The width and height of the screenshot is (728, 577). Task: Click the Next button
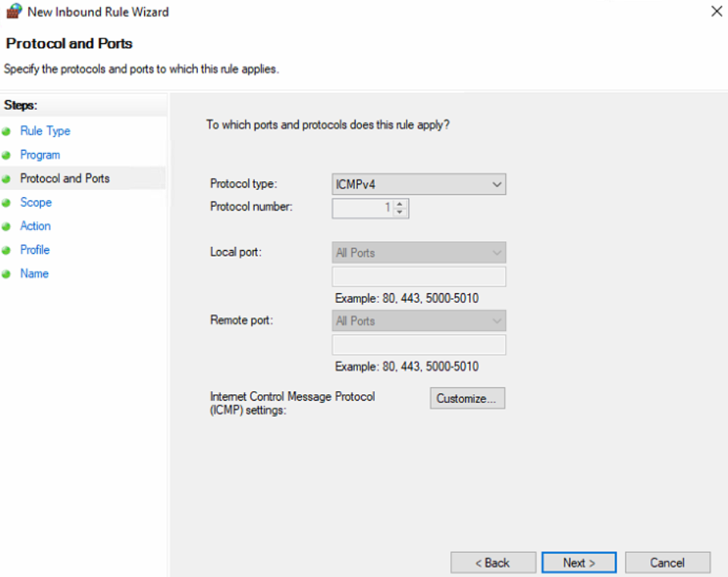[579, 563]
